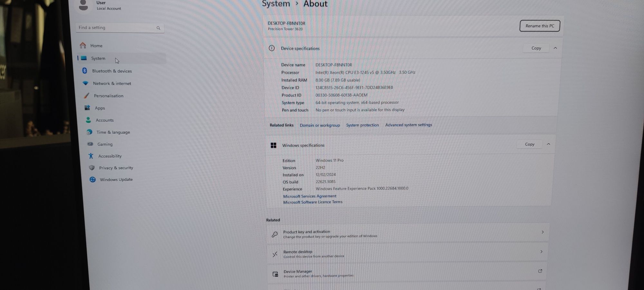This screenshot has width=644, height=290.
Task: Click the Edition value Windows 11 Pro
Action: click(329, 160)
